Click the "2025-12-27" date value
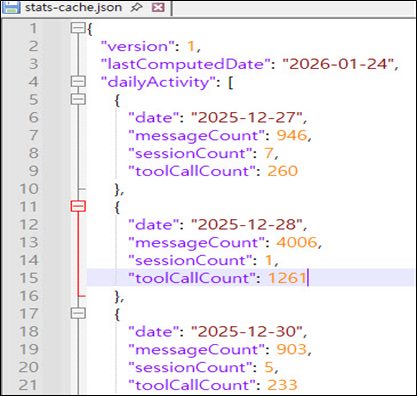This screenshot has height=397, width=418. pyautogui.click(x=247, y=118)
